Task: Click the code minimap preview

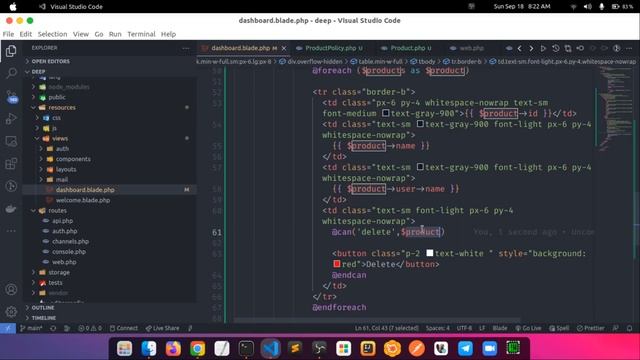Action: 615,108
